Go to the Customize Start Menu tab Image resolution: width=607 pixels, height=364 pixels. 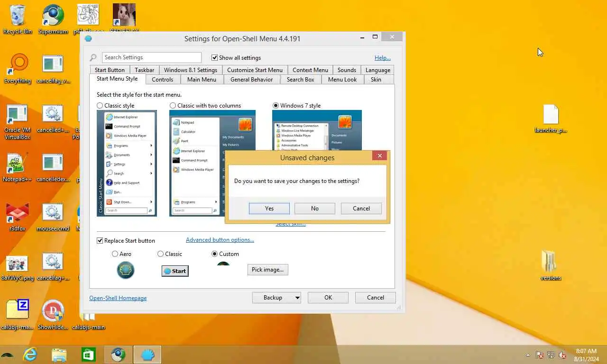pyautogui.click(x=255, y=70)
